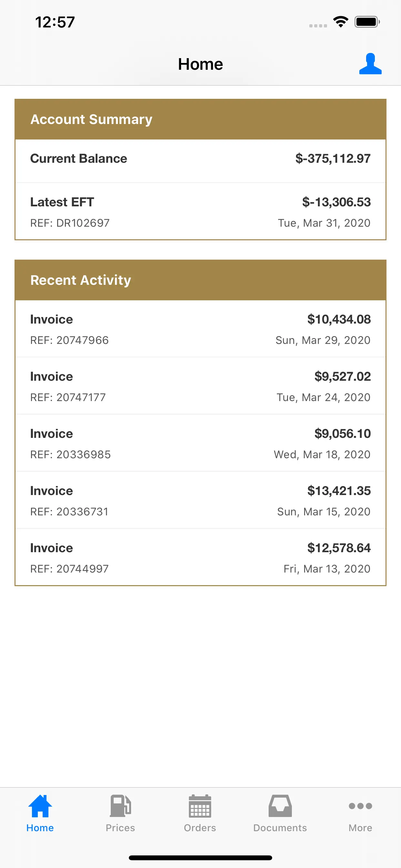The image size is (401, 868).
Task: Select invoice dated Sun, Mar 15, 2020
Action: 200,501
